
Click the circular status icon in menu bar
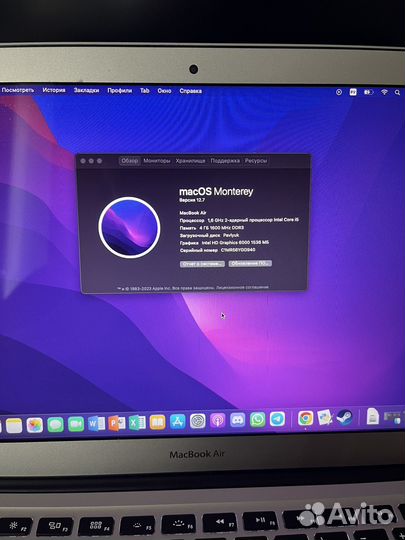click(339, 92)
